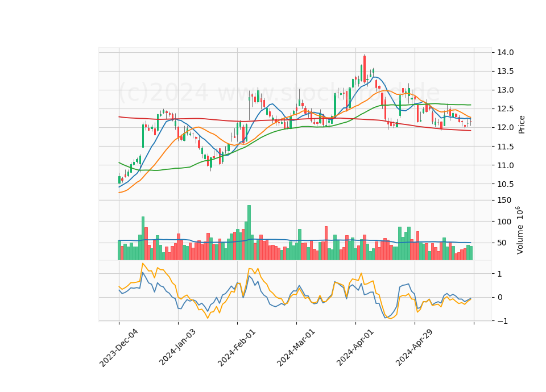Click the tall green volume bar in mid-December

tap(143, 238)
